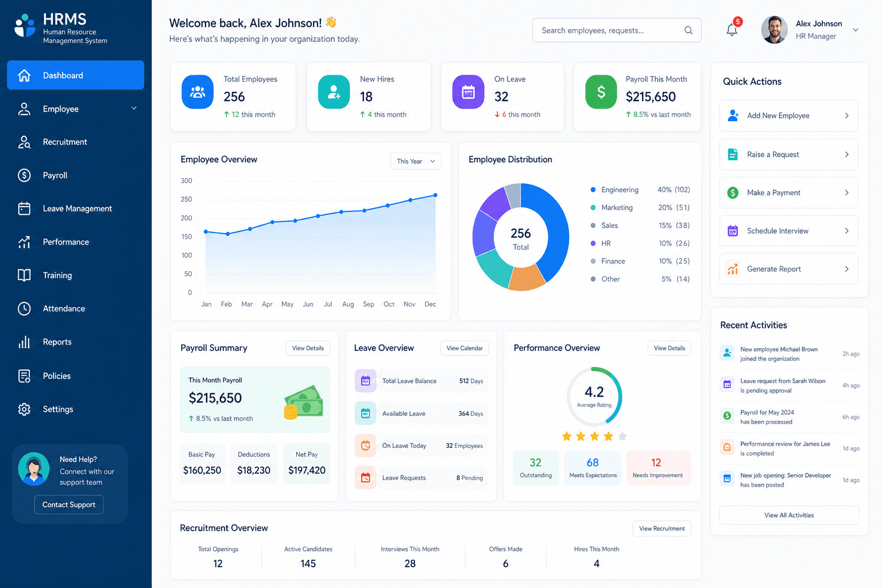Click the 4.2 average rating gauge
The height and width of the screenshot is (588, 882).
[x=594, y=396]
